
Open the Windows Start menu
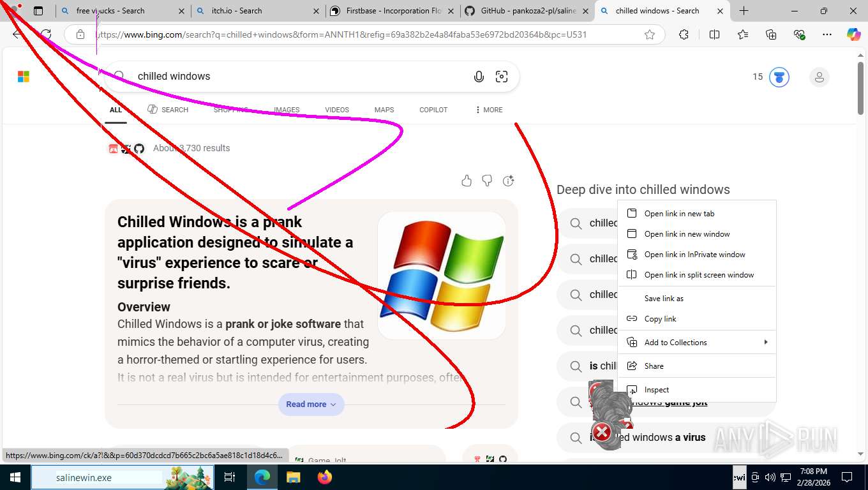(x=15, y=477)
